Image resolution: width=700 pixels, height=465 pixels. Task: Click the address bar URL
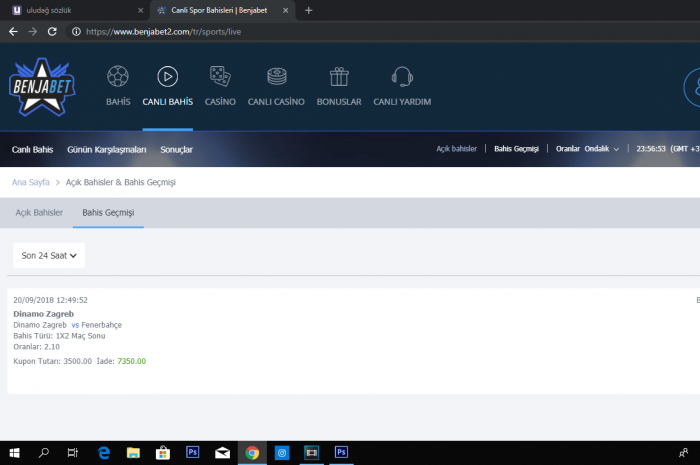pos(163,32)
